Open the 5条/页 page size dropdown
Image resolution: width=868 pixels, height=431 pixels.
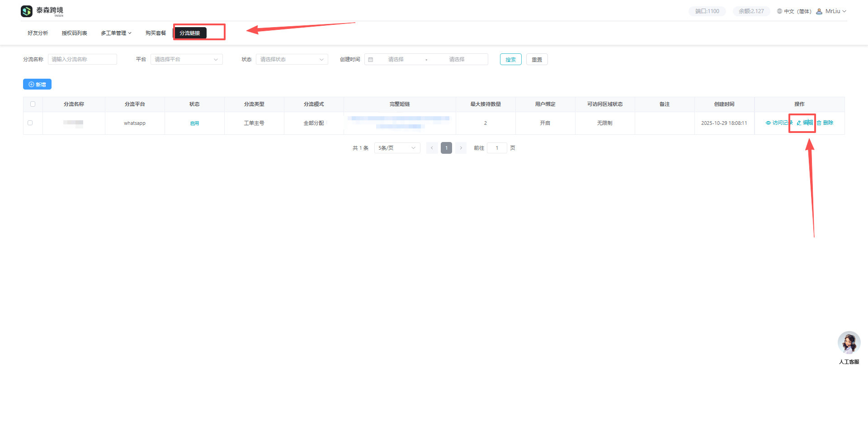click(397, 148)
